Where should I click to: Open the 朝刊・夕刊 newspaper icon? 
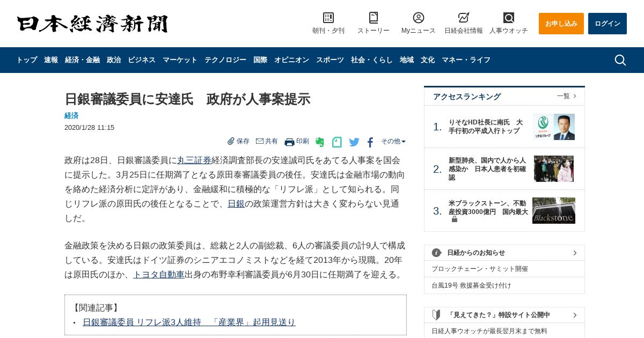click(328, 18)
